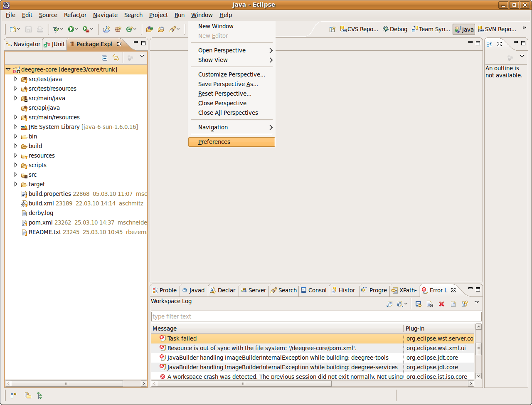
Task: Switch to the Console tab
Action: [314, 290]
